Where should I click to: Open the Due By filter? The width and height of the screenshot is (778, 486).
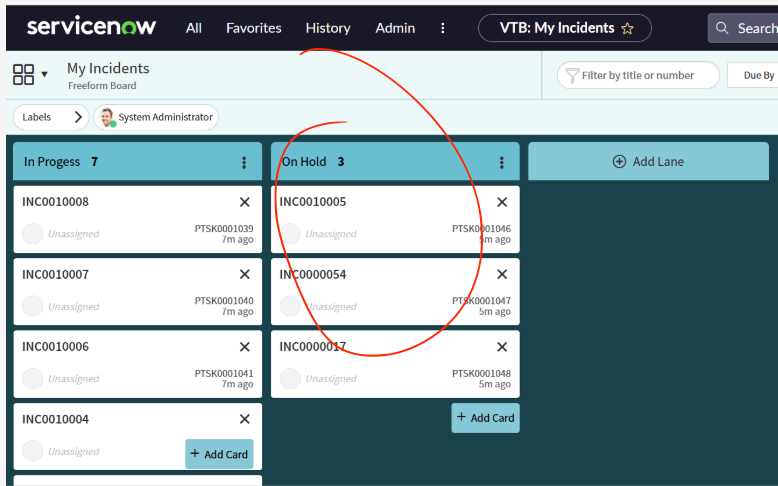(x=753, y=75)
